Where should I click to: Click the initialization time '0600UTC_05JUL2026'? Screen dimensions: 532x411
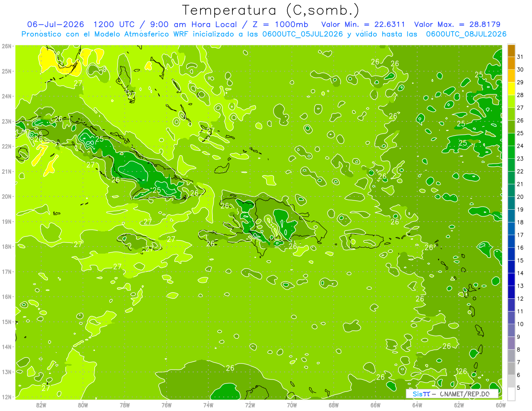302,34
